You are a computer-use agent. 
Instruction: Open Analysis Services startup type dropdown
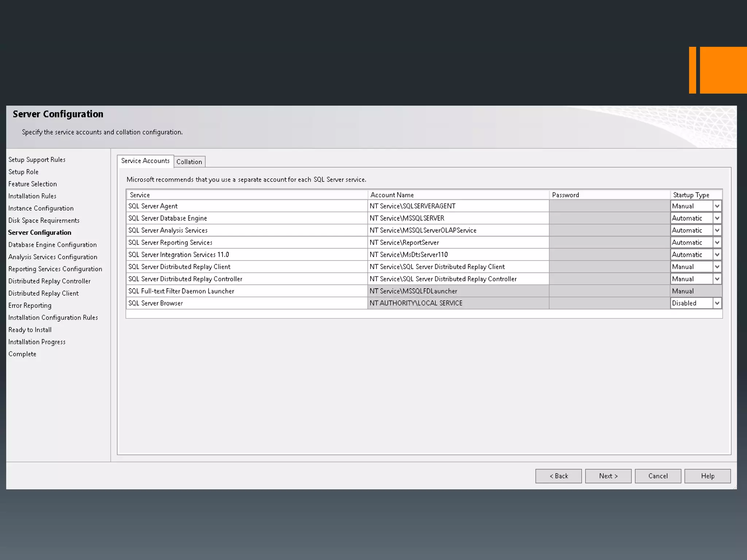tap(717, 230)
